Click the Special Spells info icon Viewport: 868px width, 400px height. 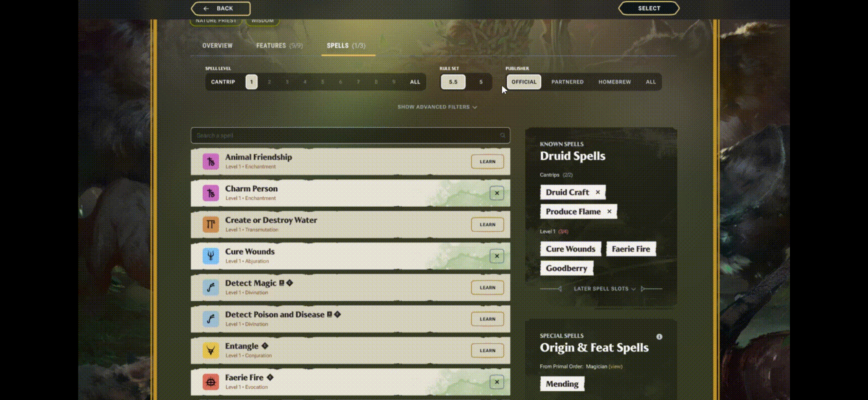click(659, 337)
